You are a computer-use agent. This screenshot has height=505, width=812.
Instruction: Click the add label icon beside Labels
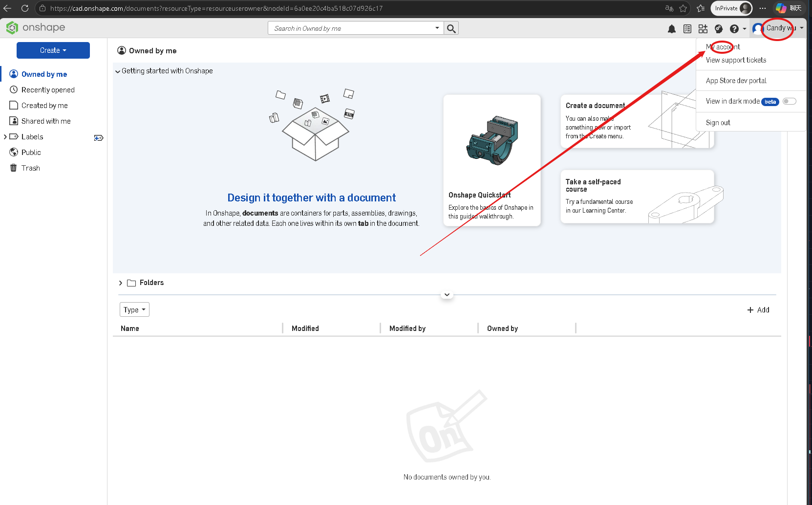pos(99,138)
